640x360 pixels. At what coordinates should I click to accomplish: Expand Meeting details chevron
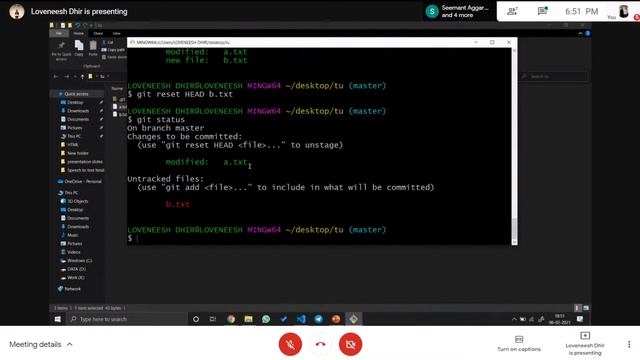click(x=70, y=344)
